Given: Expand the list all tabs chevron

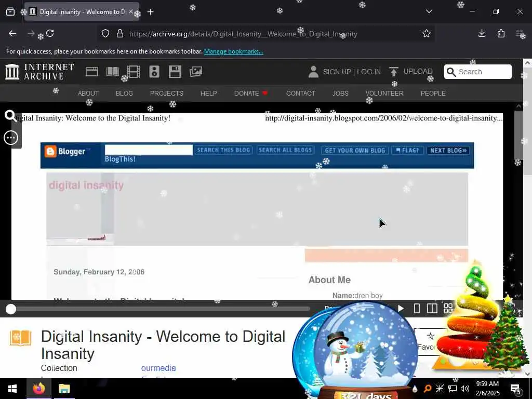Looking at the screenshot, I should click(429, 11).
